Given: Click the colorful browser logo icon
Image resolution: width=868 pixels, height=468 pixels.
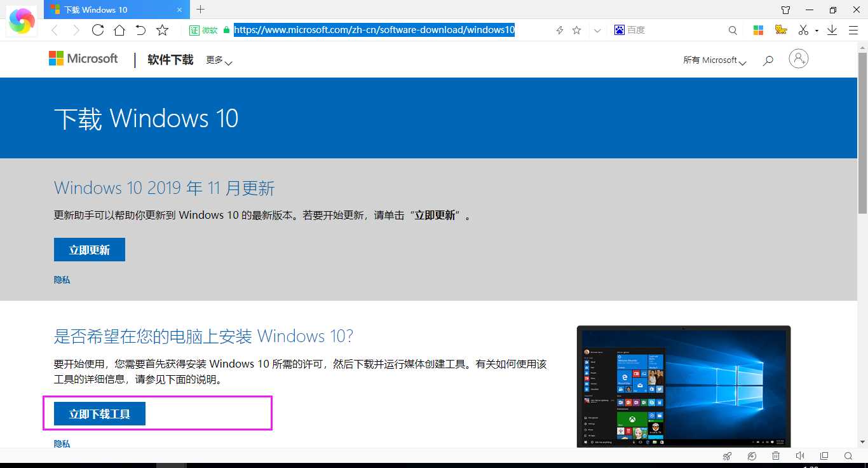Looking at the screenshot, I should point(22,21).
